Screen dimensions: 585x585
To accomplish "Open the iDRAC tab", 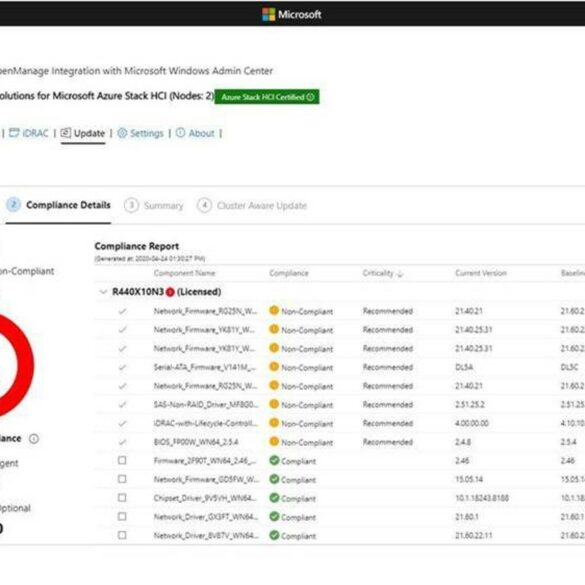I will click(29, 133).
